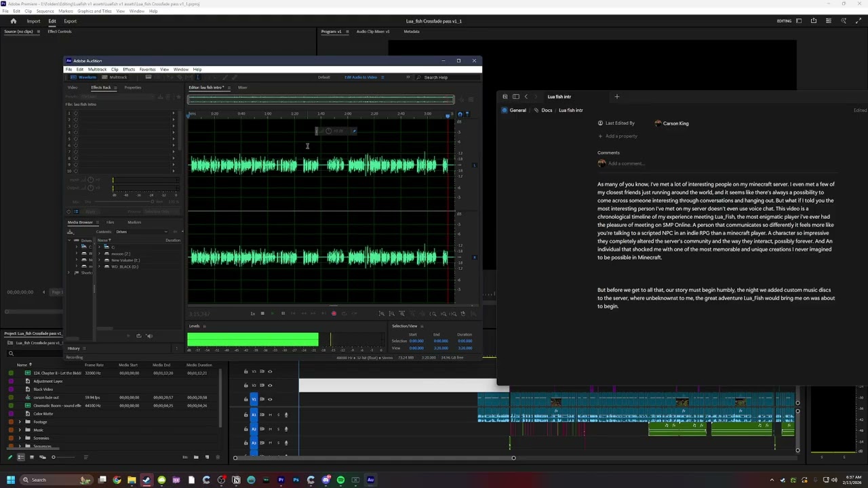This screenshot has width=868, height=488.
Task: Click Add a property in Notion page
Action: click(621, 136)
